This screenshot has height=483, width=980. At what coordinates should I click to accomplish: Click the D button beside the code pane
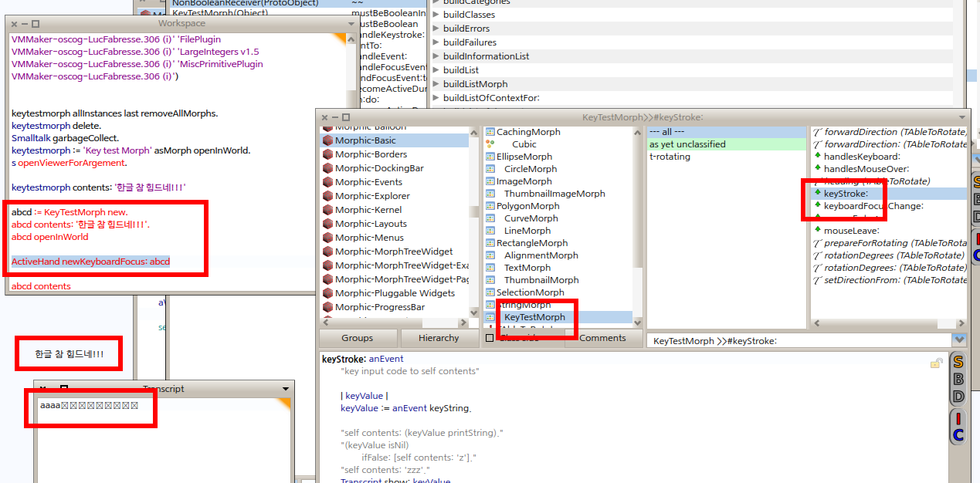(x=958, y=397)
